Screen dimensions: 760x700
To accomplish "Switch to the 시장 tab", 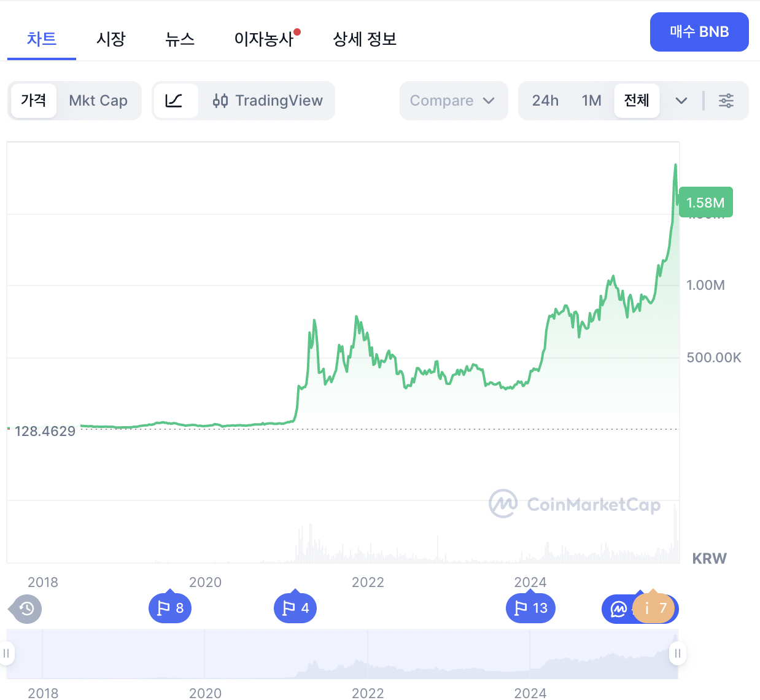I will click(111, 39).
